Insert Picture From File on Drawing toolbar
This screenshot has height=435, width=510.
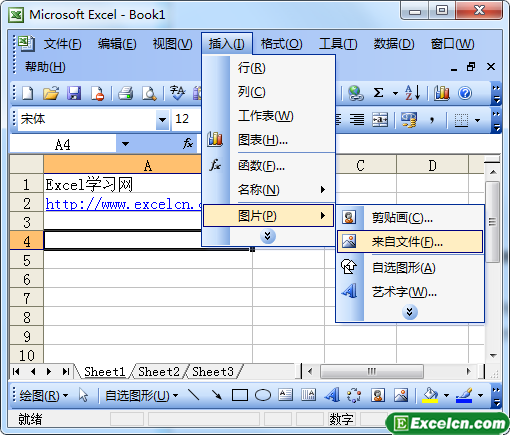pos(401,395)
